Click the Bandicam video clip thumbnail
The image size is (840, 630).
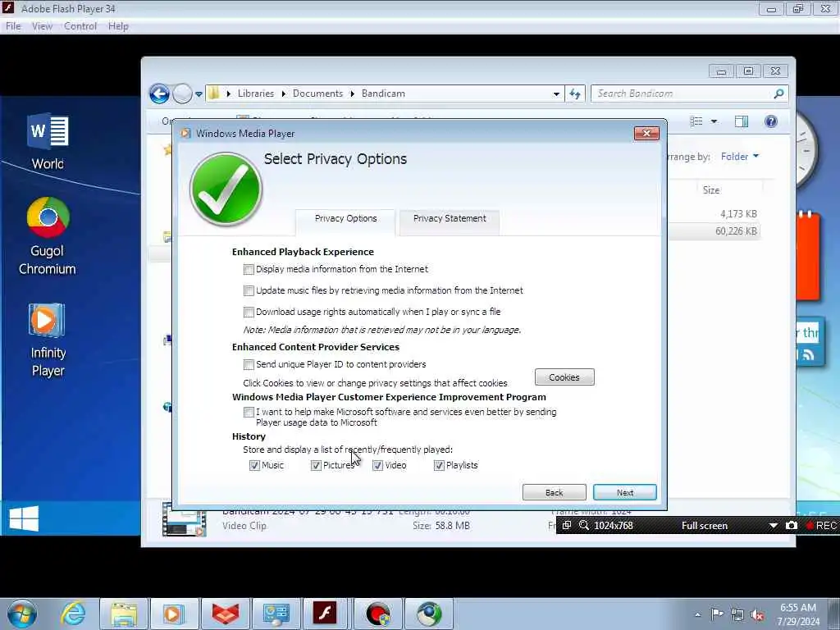184,521
